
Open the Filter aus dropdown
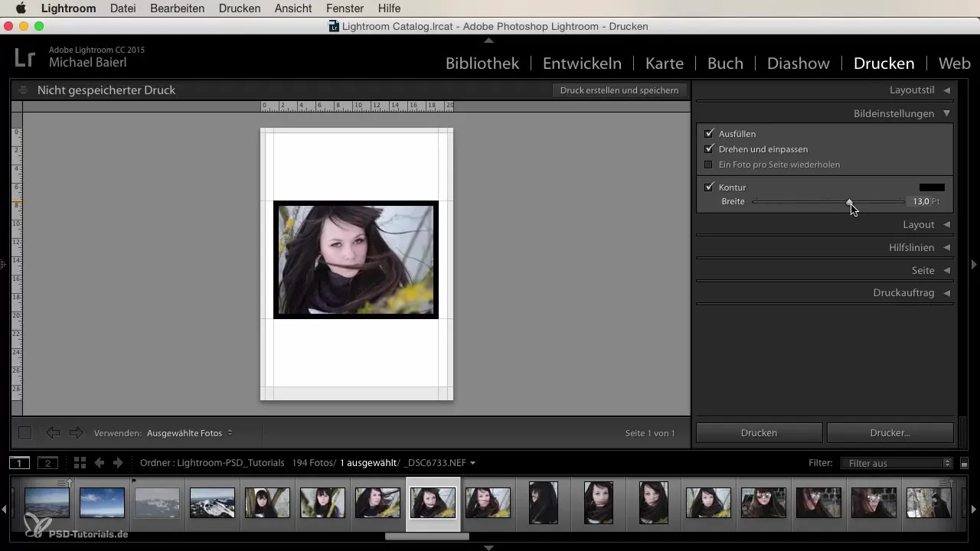896,463
